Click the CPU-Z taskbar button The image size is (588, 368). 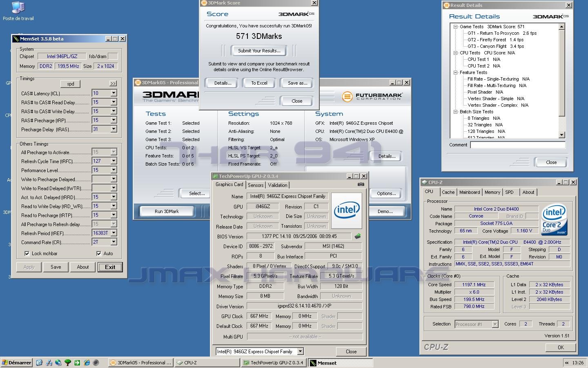click(207, 363)
